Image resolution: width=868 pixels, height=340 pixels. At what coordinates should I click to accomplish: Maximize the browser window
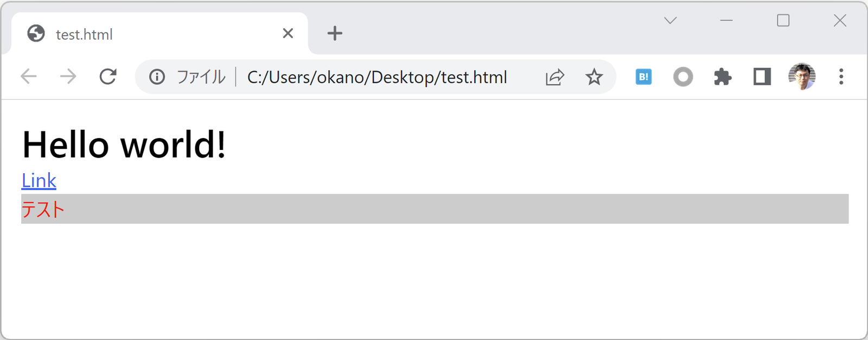783,21
